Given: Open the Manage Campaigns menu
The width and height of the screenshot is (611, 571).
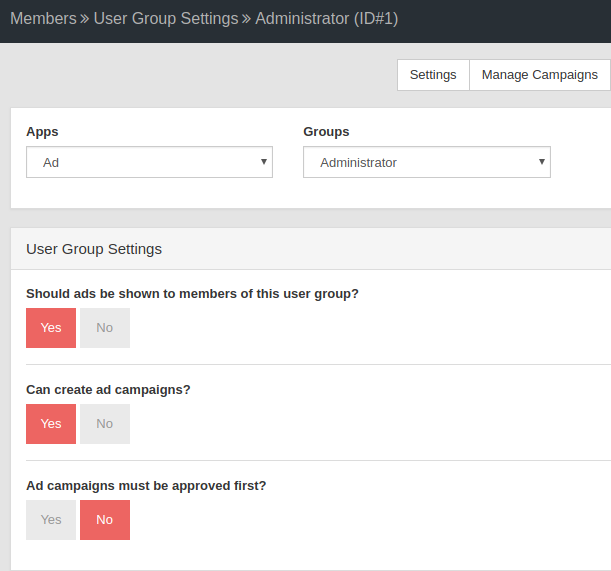Looking at the screenshot, I should point(540,75).
